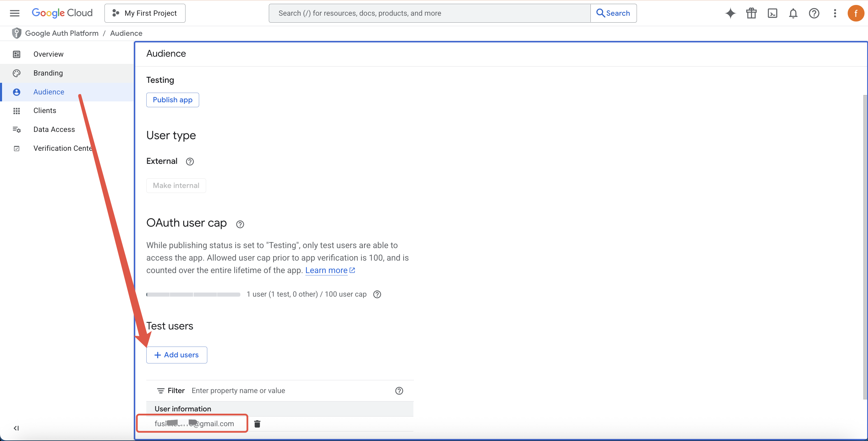The image size is (868, 441).
Task: Open the My First Project picker
Action: point(145,13)
